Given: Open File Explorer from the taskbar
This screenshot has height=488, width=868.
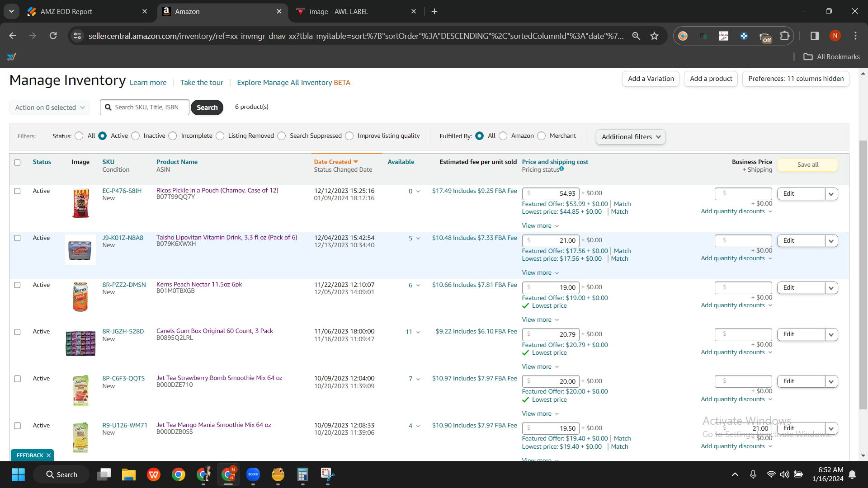Looking at the screenshot, I should (x=129, y=474).
